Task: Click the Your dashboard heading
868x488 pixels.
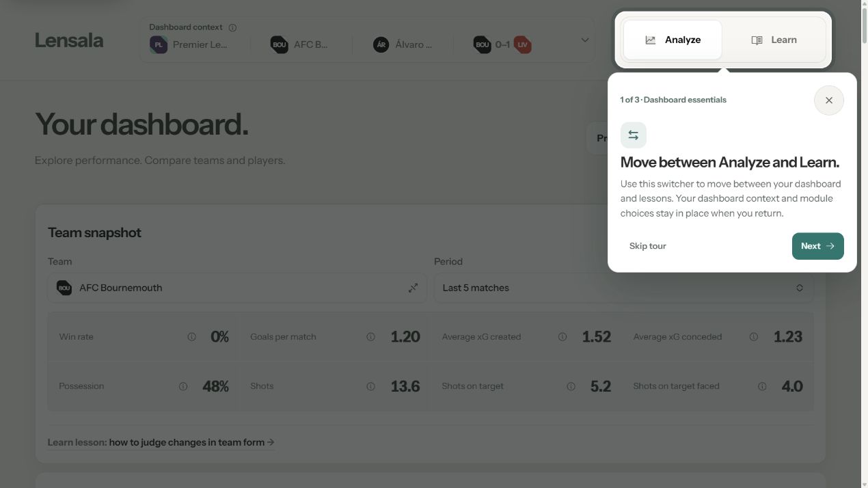Action: (141, 124)
